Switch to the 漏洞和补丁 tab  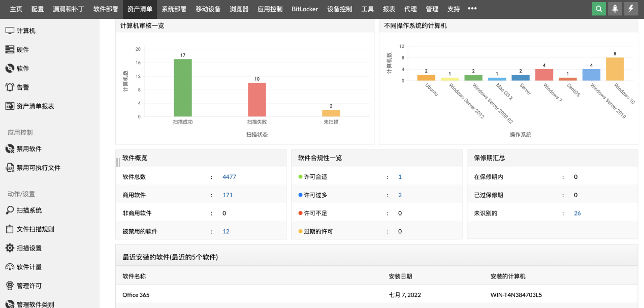point(68,9)
